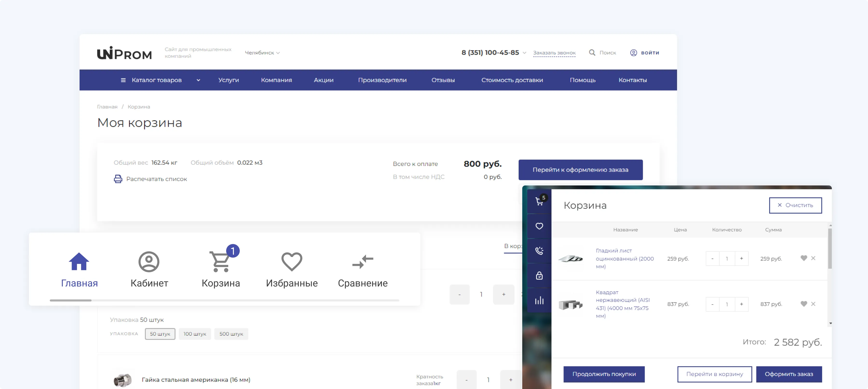Open the Акции menu item
Viewport: 868px width, 389px height.
click(x=324, y=80)
